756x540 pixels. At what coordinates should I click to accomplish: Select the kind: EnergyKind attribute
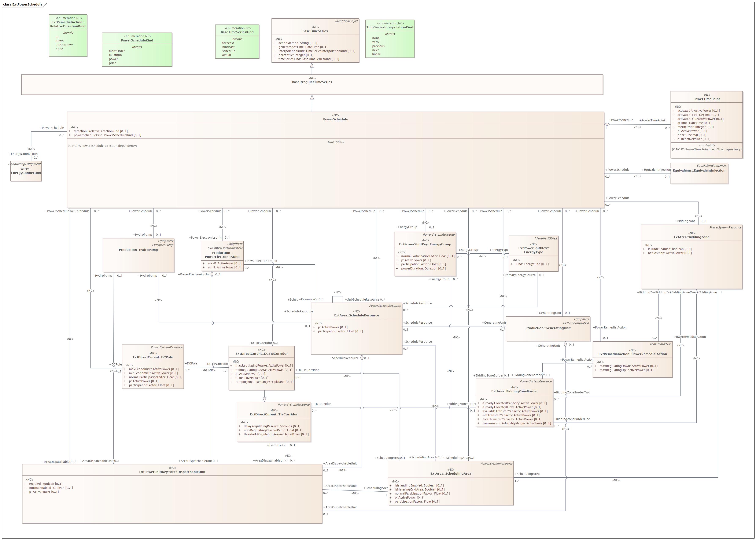pyautogui.click(x=532, y=264)
